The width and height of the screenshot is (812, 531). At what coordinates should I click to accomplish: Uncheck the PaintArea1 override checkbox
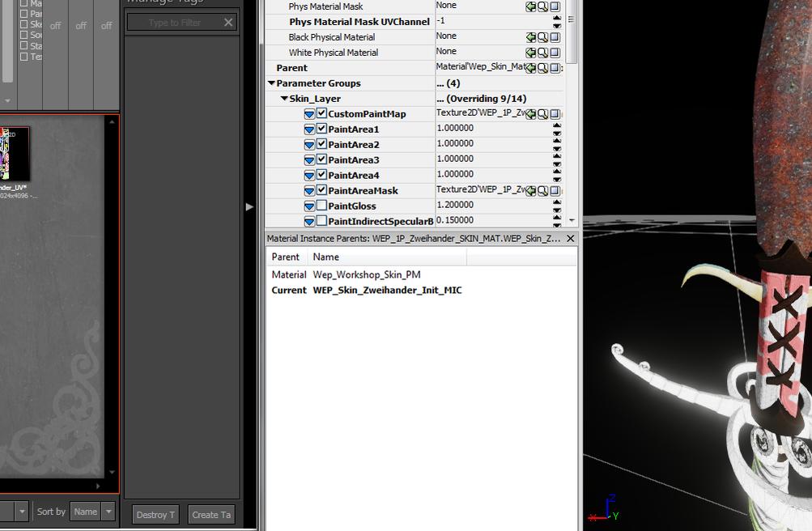(x=321, y=129)
